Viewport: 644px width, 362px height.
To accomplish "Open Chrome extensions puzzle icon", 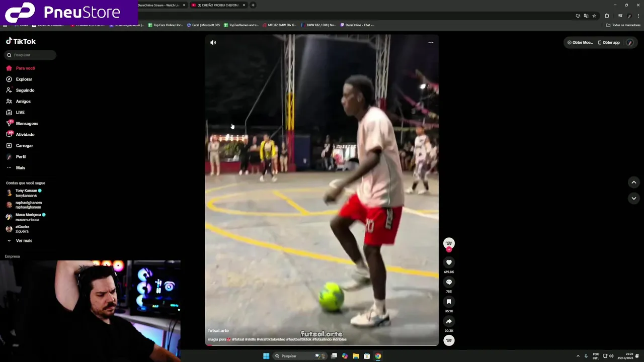I will coord(607,16).
